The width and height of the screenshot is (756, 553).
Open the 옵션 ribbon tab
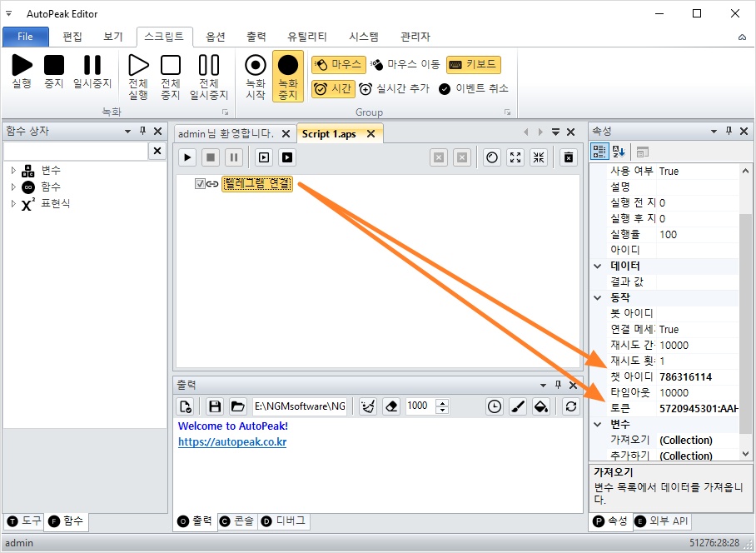[x=216, y=37]
